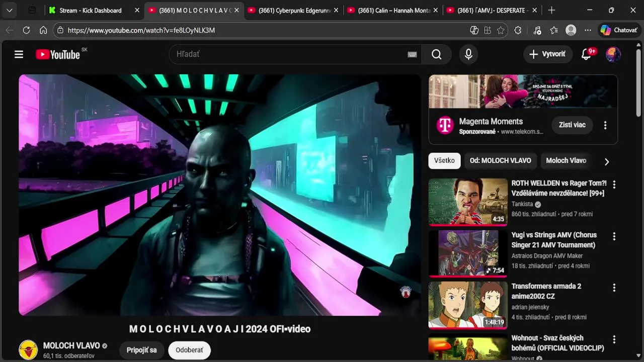
Task: Open options for ROTH WELLDEN video
Action: 614,185
